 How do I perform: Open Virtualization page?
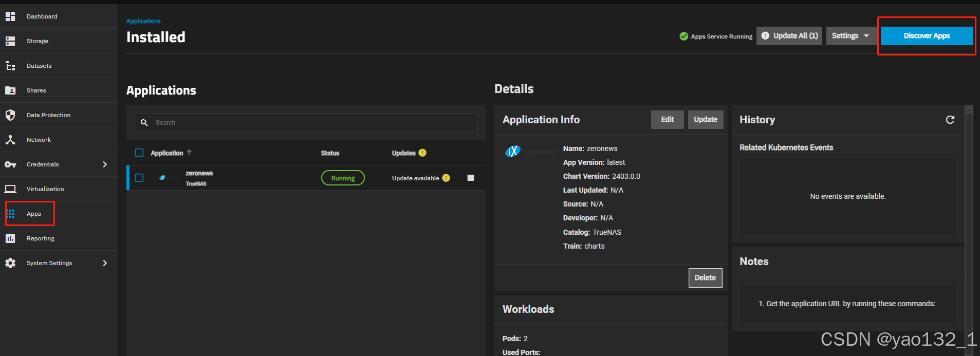point(45,189)
